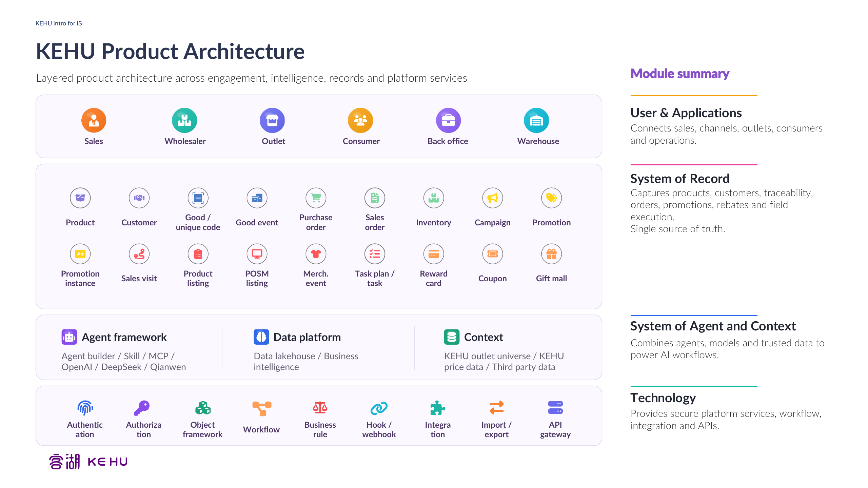The width and height of the screenshot is (868, 488).
Task: Select the Data platform brain icon
Action: click(x=261, y=337)
